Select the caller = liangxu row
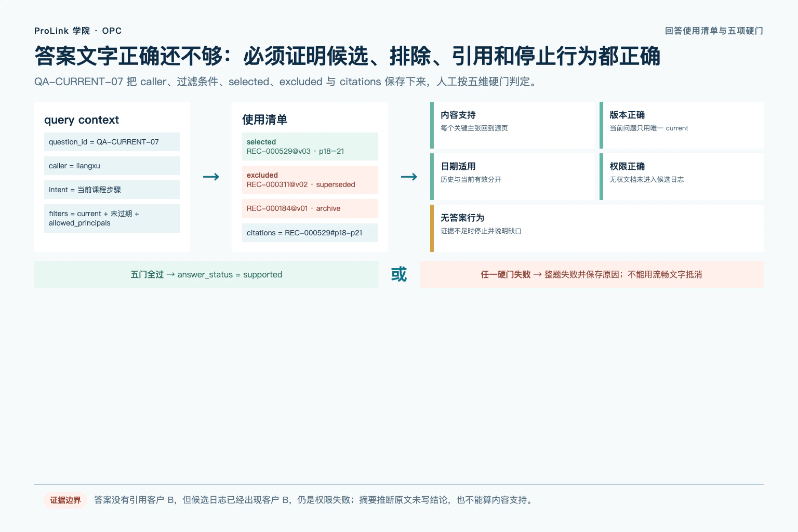This screenshot has width=798, height=532. [x=112, y=166]
